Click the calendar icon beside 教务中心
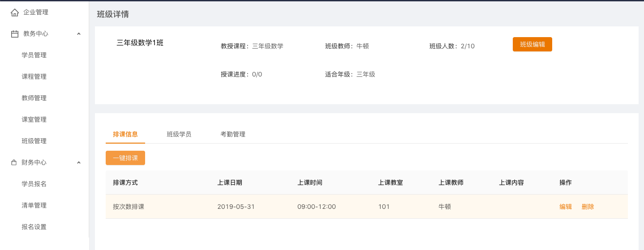 (15, 34)
